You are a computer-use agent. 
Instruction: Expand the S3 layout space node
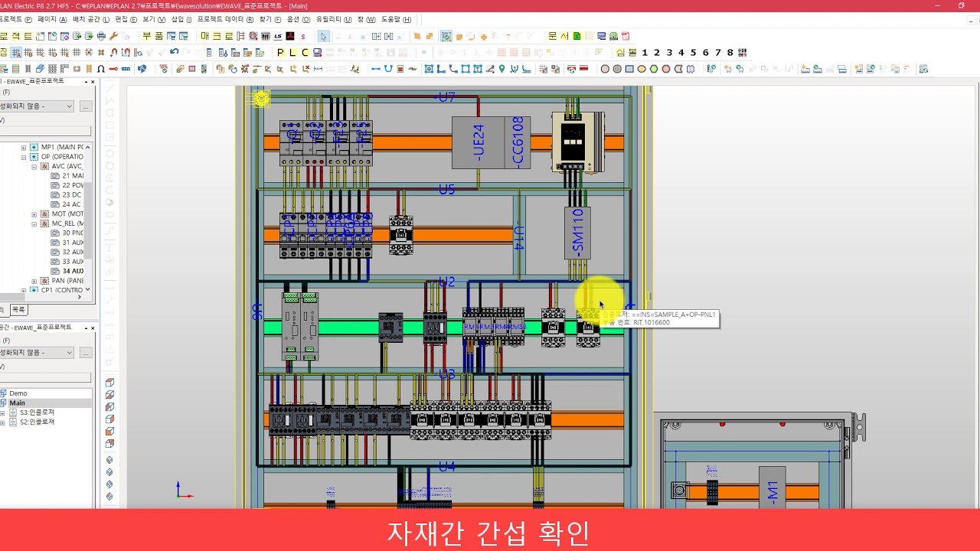click(x=3, y=412)
